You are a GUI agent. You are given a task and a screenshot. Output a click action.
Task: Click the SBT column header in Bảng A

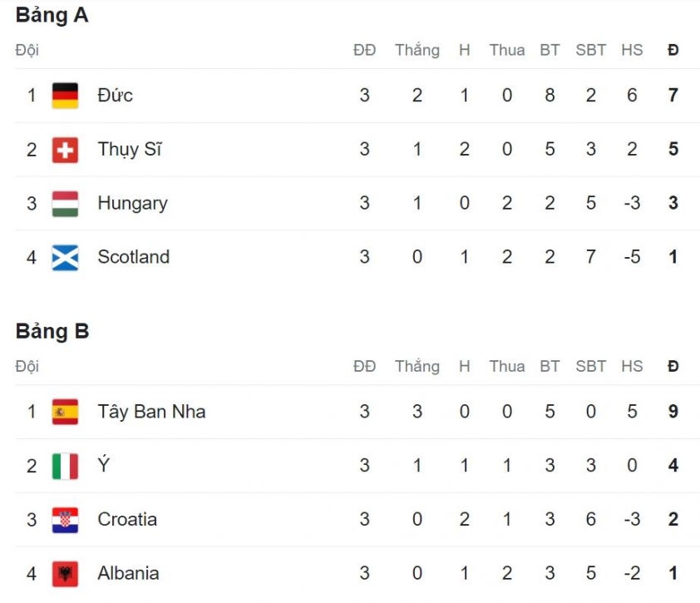coord(590,50)
